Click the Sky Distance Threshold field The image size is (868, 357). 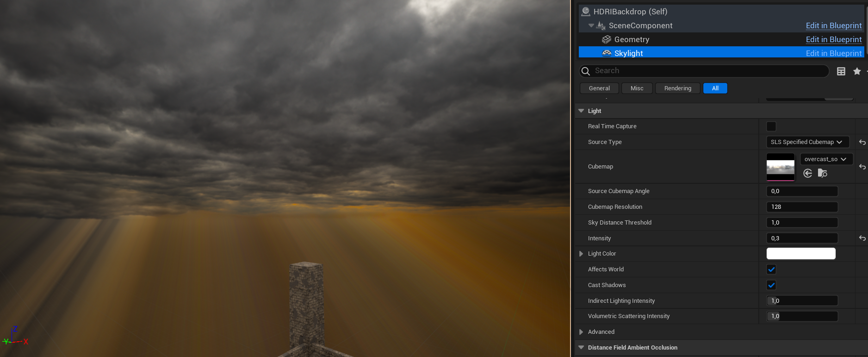802,223
